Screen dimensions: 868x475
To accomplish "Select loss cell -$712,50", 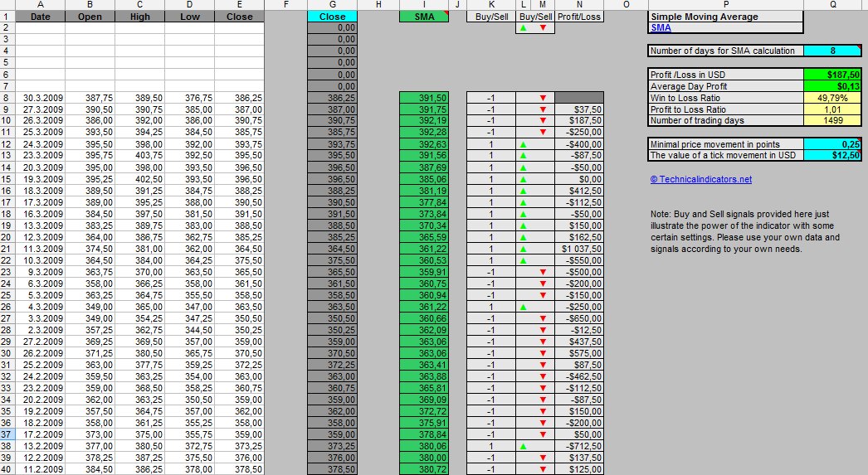I will tap(579, 446).
